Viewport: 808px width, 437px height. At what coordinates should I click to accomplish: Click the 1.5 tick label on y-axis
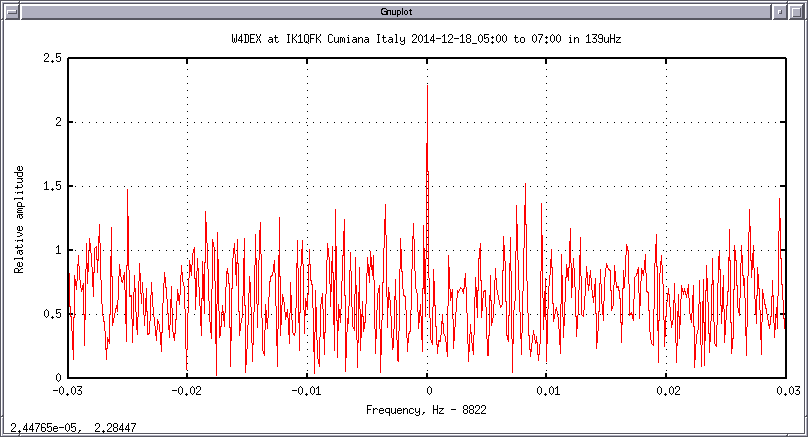52,186
